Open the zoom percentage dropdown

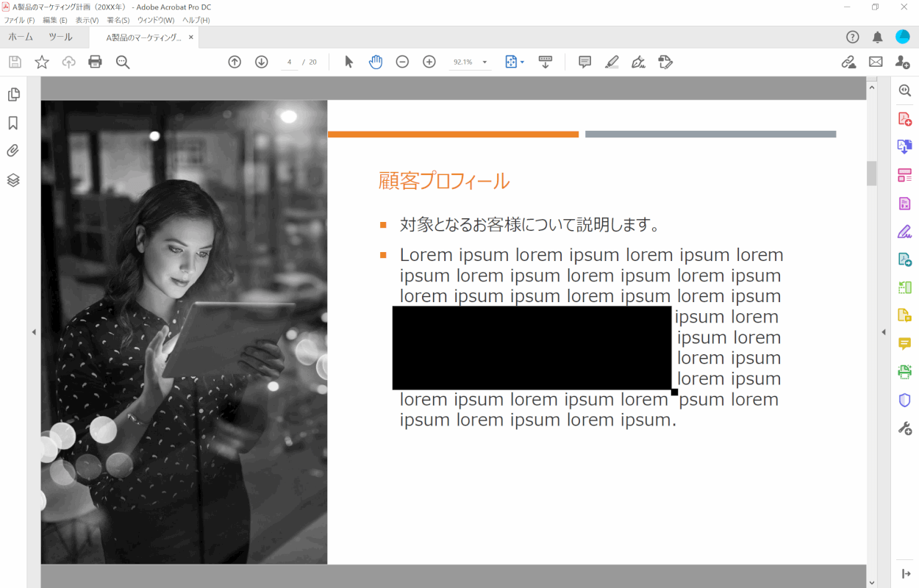(485, 62)
